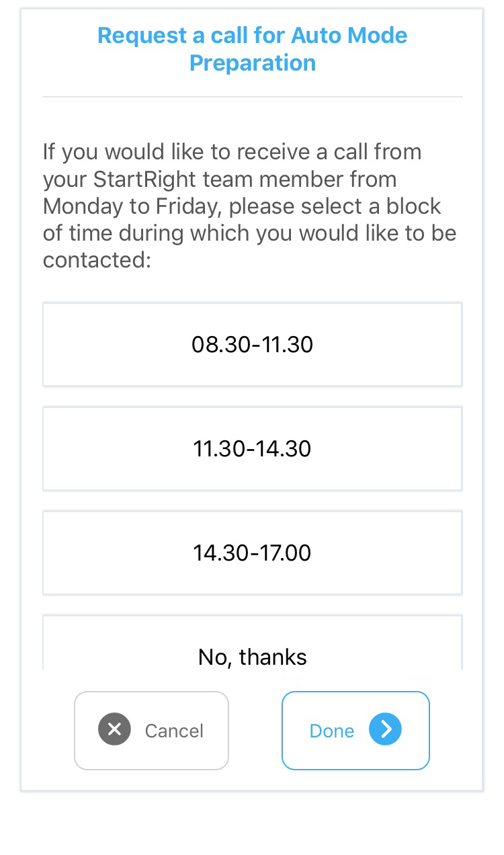Request an afternoon call ending 17.00

(x=252, y=553)
